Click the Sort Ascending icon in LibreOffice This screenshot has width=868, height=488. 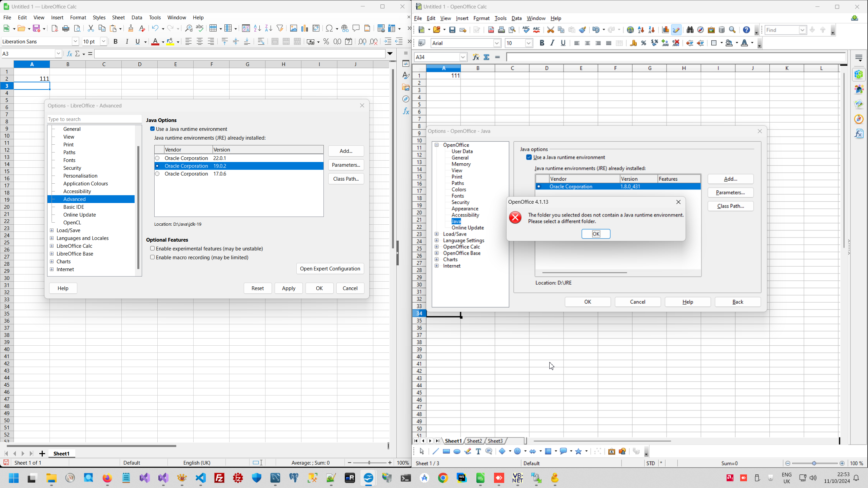pyautogui.click(x=257, y=28)
